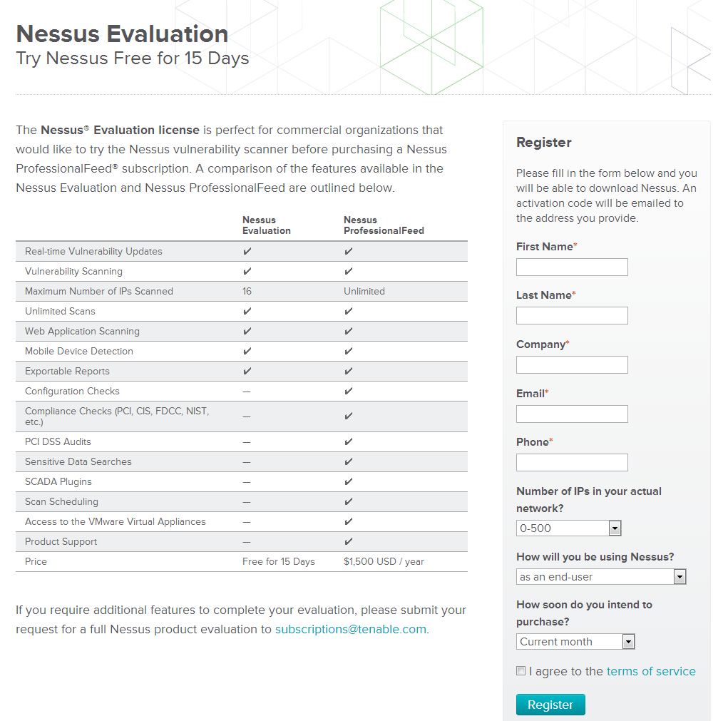Open the terms of service link
The height and width of the screenshot is (721, 728).
(x=650, y=671)
